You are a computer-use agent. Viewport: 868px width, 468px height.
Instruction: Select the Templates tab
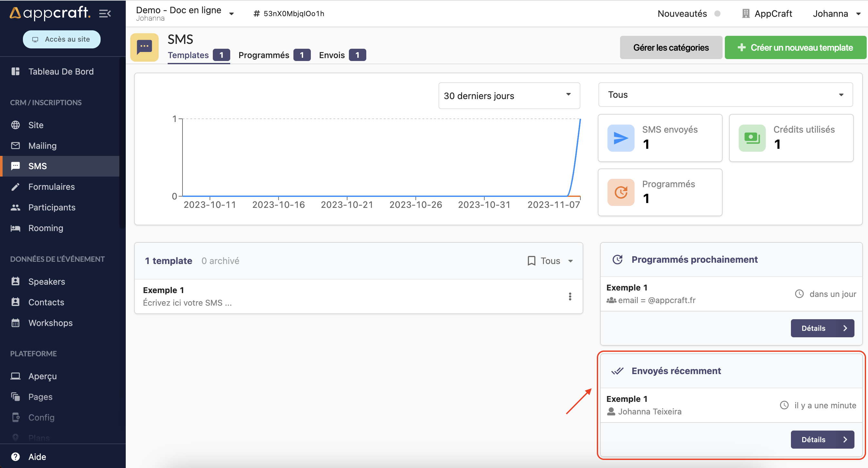click(188, 55)
